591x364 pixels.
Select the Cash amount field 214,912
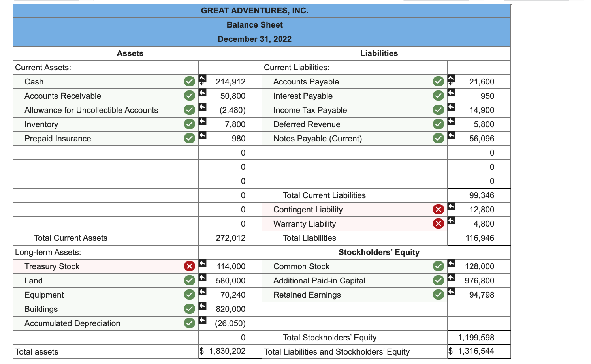tap(230, 82)
